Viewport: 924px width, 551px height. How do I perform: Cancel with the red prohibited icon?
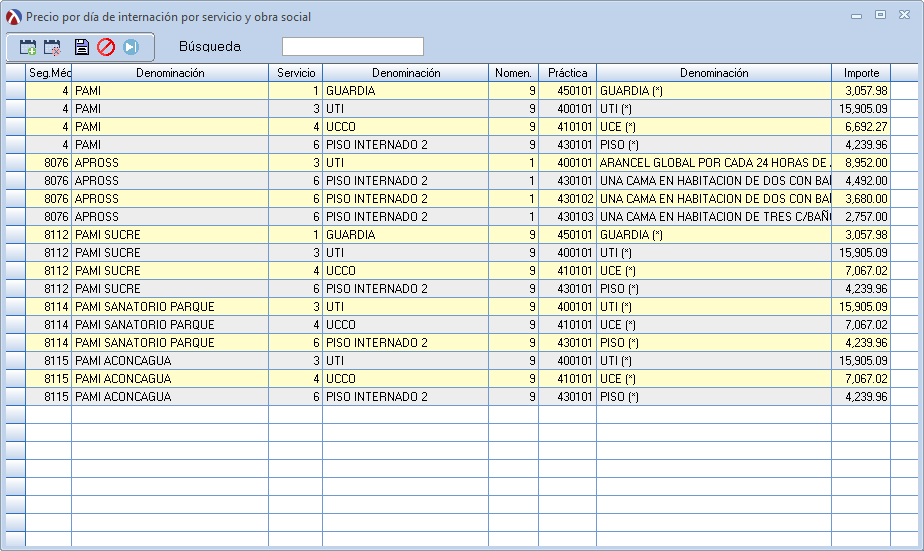(106, 47)
